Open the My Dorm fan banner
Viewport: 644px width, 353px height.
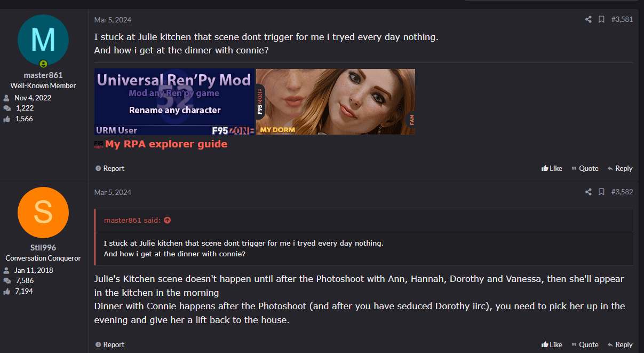tap(336, 101)
